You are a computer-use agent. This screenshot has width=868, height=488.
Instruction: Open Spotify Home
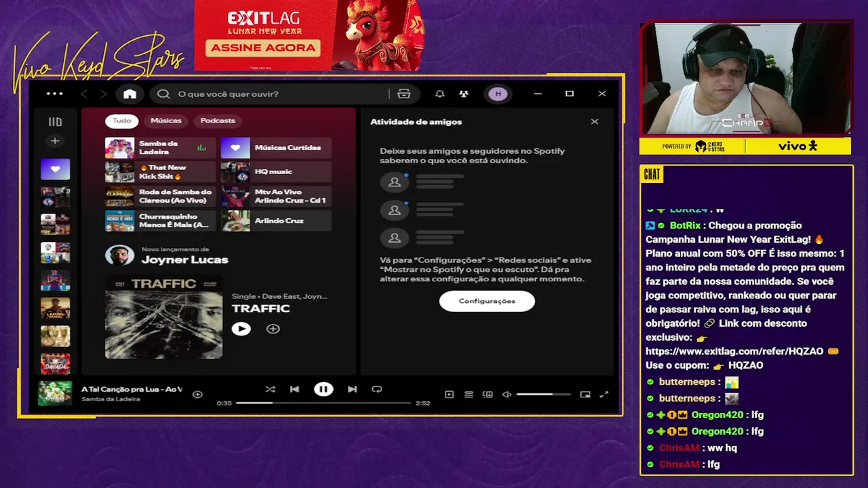pos(130,94)
